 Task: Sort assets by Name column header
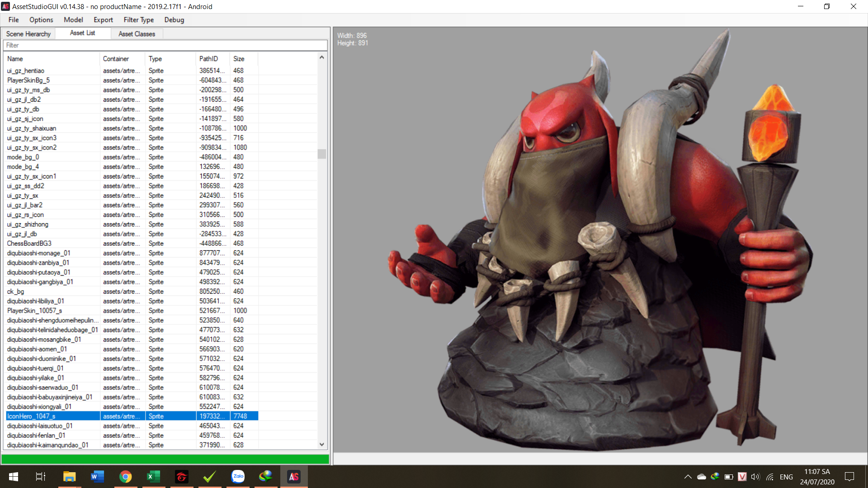[15, 59]
